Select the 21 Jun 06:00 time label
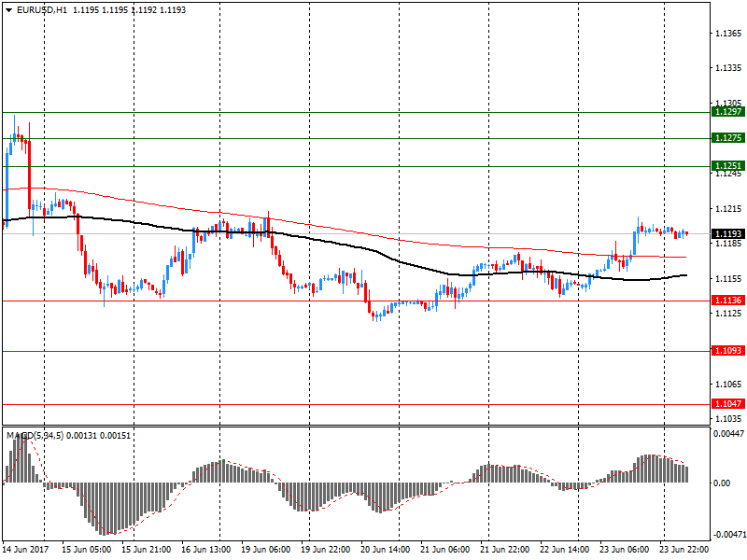This screenshot has width=747, height=560. pyautogui.click(x=445, y=550)
